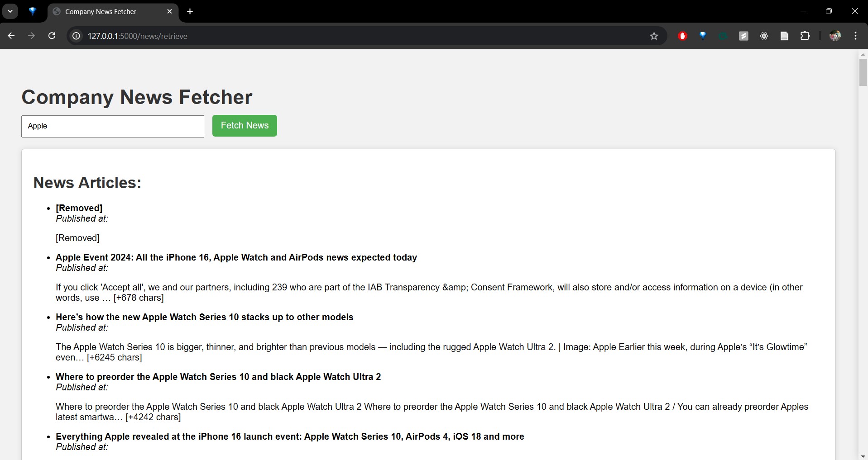This screenshot has height=460, width=868.
Task: Click the scrollbar up arrow
Action: click(863, 54)
